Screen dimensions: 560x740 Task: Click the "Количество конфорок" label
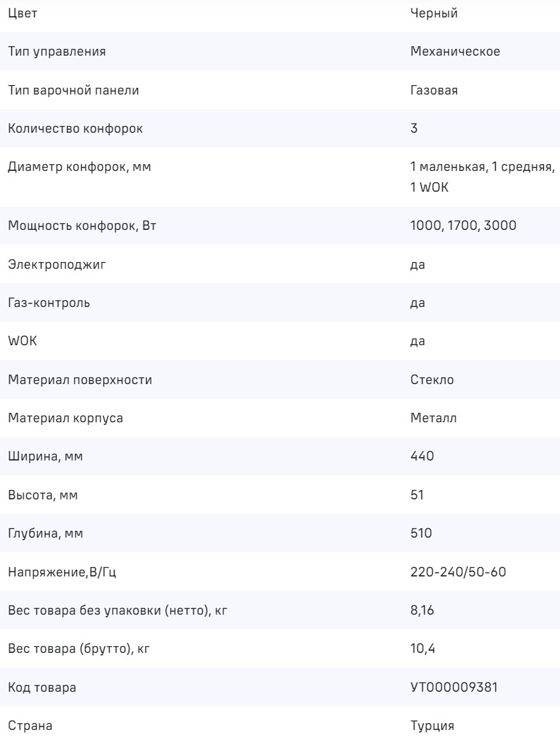point(75,128)
